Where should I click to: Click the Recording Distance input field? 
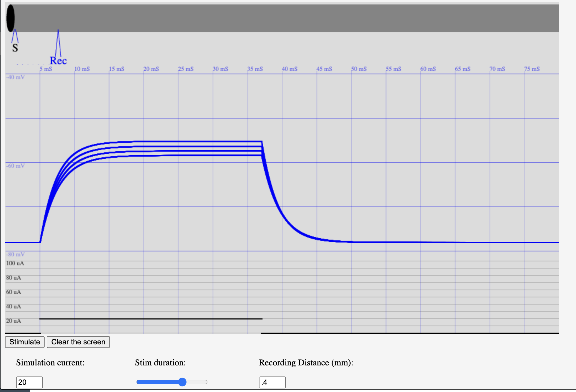click(x=272, y=382)
